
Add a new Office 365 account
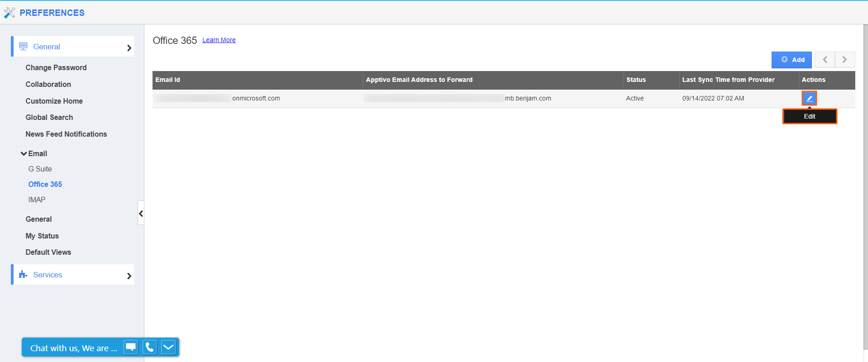[x=792, y=60]
